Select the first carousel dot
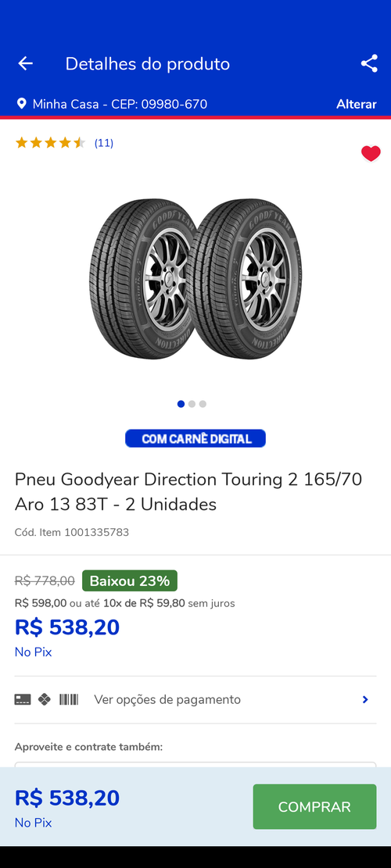This screenshot has height=868, width=391. 181,404
